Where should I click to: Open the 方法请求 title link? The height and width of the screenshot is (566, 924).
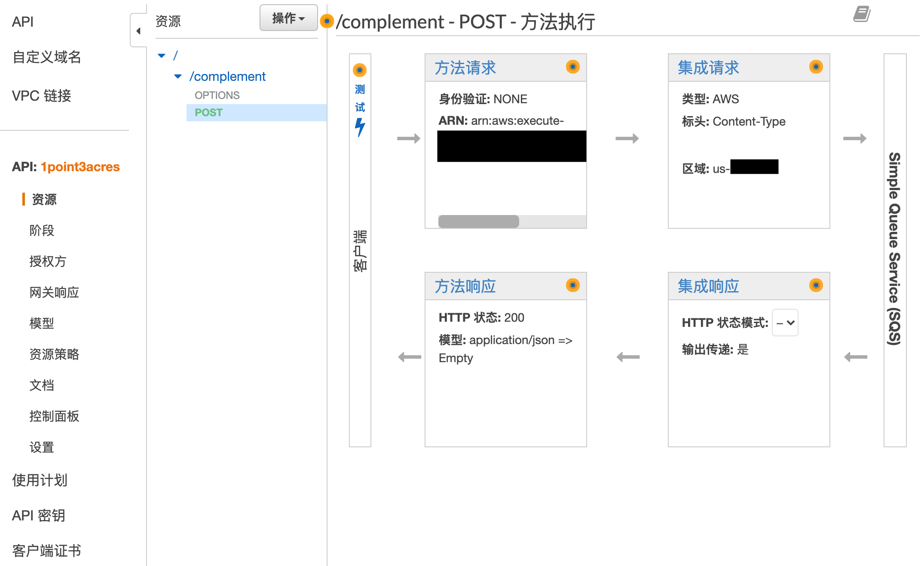[x=465, y=68]
